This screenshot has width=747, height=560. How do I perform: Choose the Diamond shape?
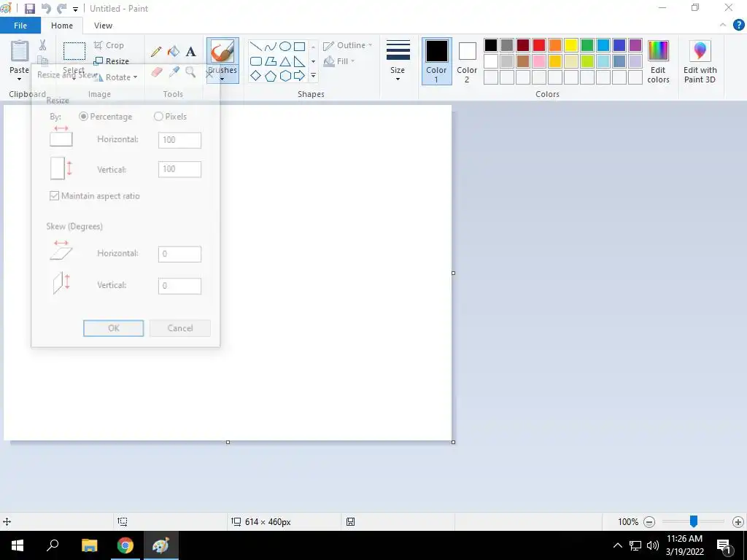(256, 75)
